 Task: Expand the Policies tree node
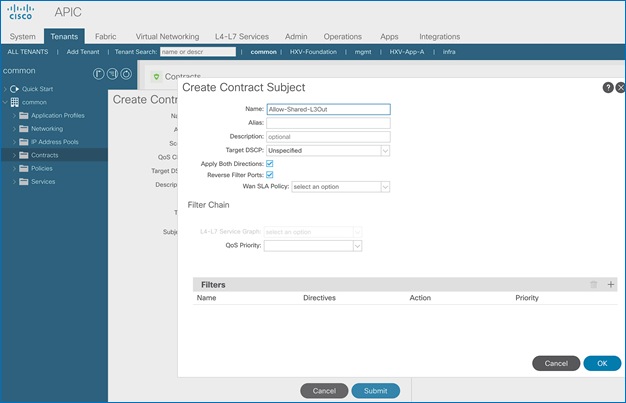click(x=14, y=168)
